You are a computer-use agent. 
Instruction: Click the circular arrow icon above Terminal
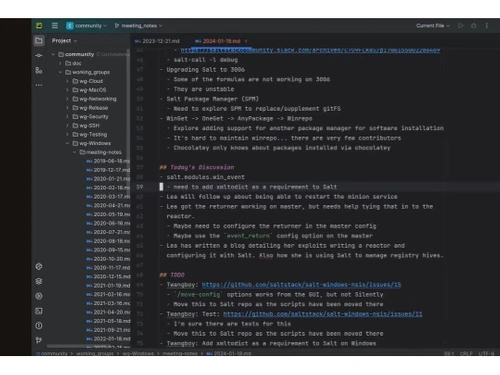(x=39, y=296)
